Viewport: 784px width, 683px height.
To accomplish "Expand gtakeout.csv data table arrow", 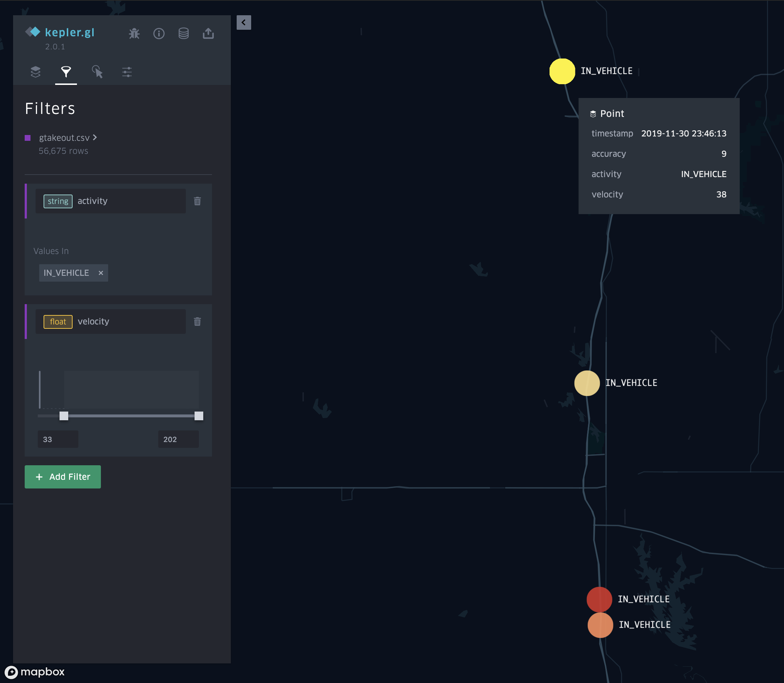I will (x=95, y=137).
